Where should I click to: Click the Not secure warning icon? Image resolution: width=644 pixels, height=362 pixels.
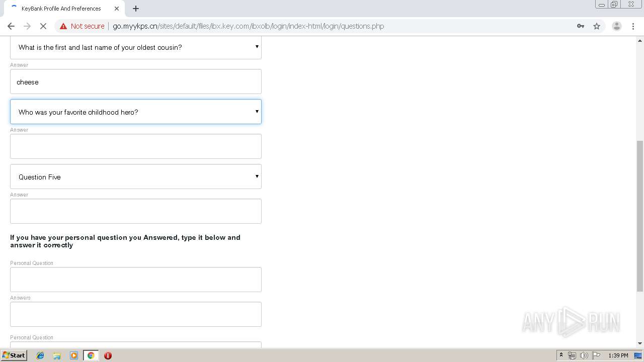click(x=63, y=26)
